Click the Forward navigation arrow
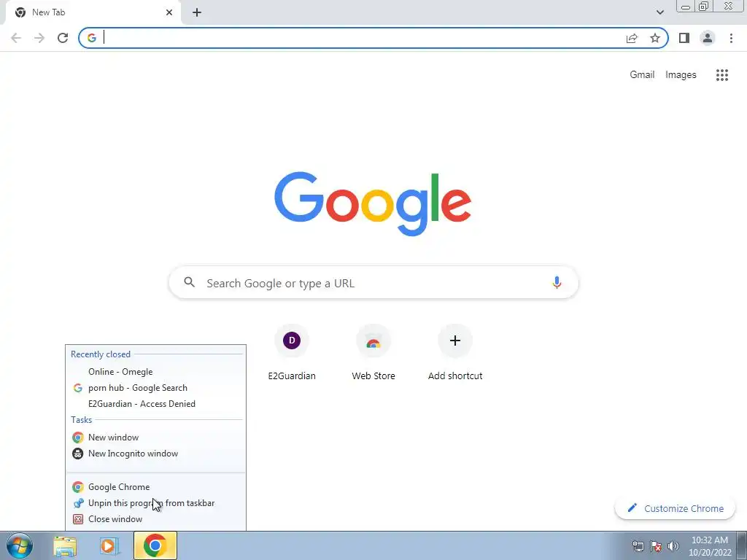 pyautogui.click(x=39, y=38)
